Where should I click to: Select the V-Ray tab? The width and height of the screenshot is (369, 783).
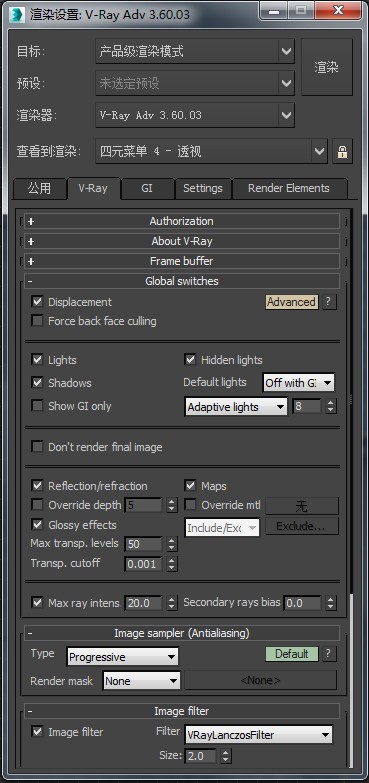tap(93, 189)
